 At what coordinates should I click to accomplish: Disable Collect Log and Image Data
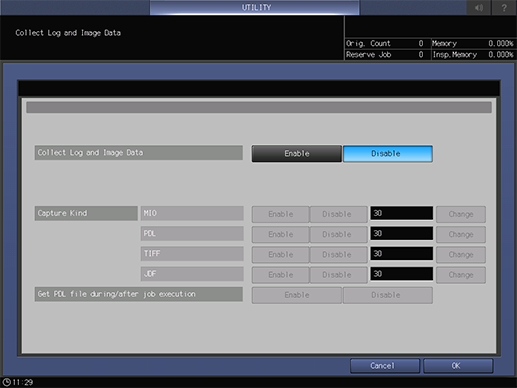(x=388, y=153)
